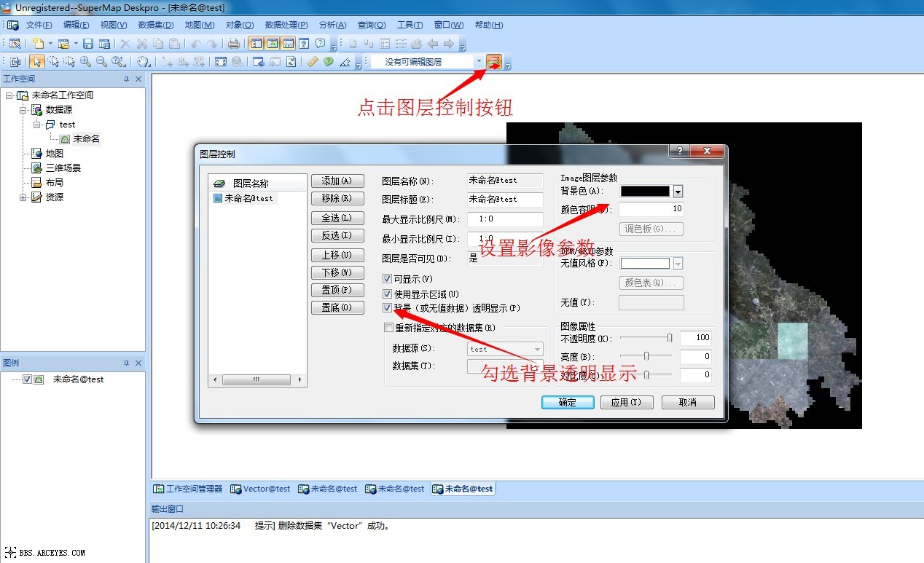Enable 重新指定对应的数据集 checkbox
This screenshot has width=924, height=563.
(388, 328)
